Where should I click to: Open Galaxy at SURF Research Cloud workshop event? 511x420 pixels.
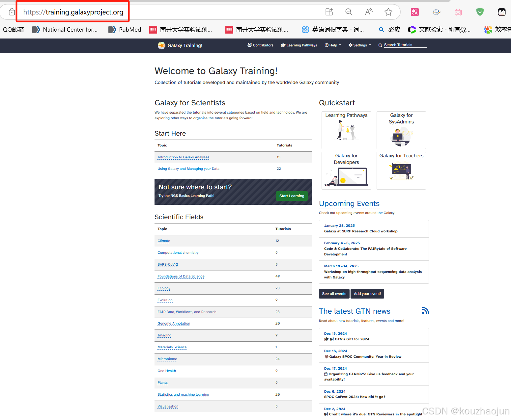click(374, 228)
